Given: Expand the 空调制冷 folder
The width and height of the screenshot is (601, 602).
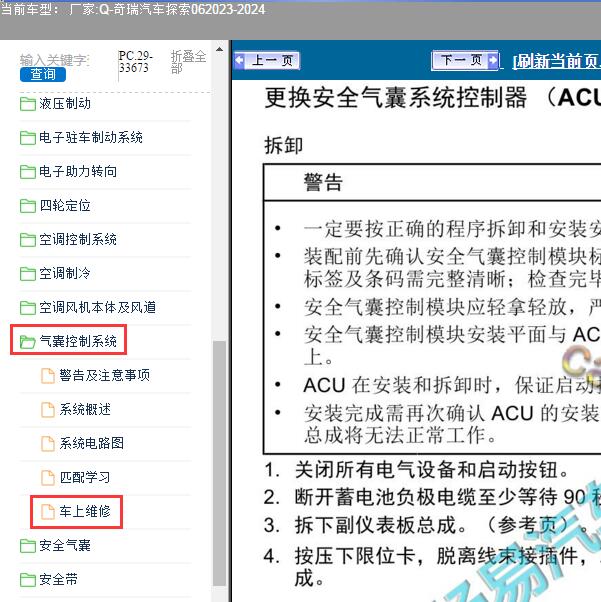Looking at the screenshot, I should point(65,273).
